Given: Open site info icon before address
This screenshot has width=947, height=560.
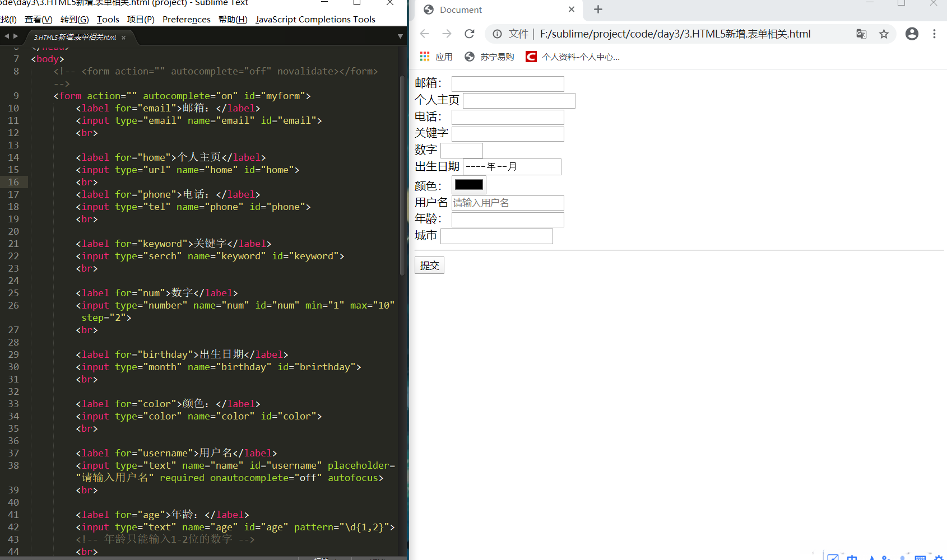Looking at the screenshot, I should tap(497, 34).
